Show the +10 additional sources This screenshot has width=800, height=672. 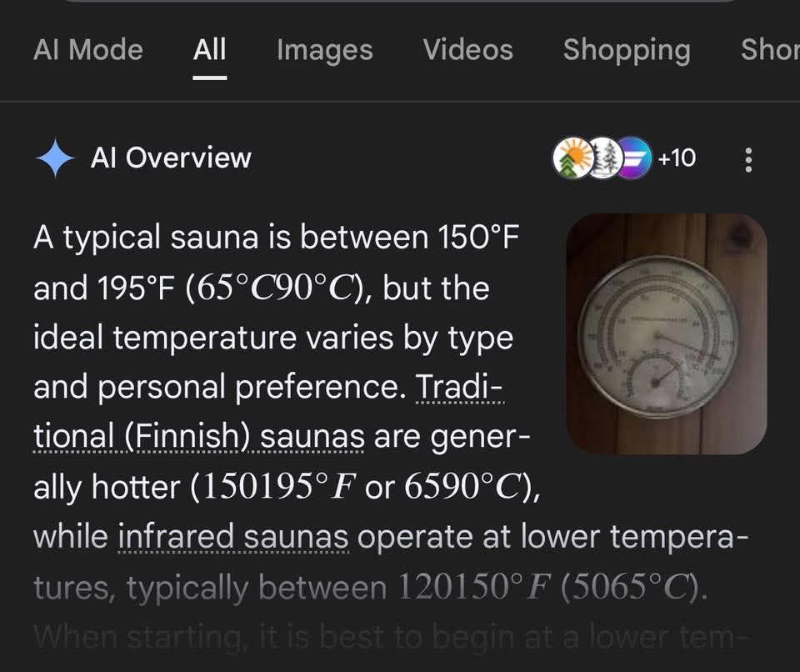point(677,158)
